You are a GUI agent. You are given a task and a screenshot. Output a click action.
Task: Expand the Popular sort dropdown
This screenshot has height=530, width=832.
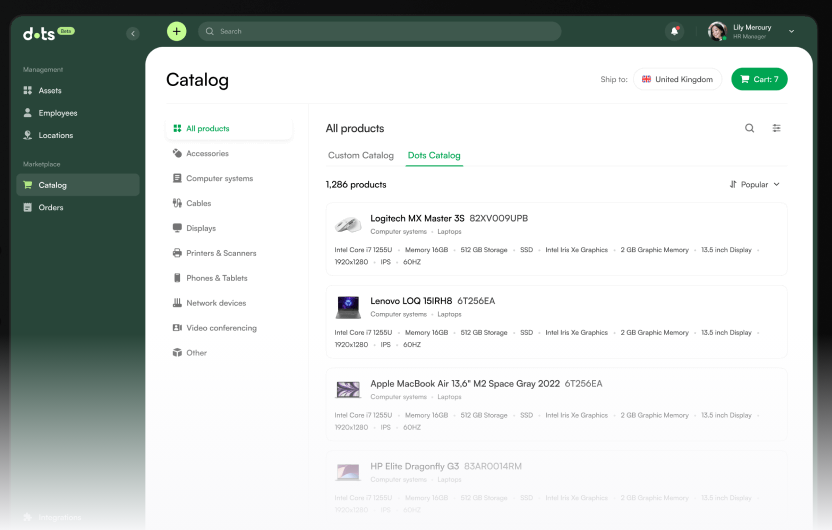click(x=755, y=184)
